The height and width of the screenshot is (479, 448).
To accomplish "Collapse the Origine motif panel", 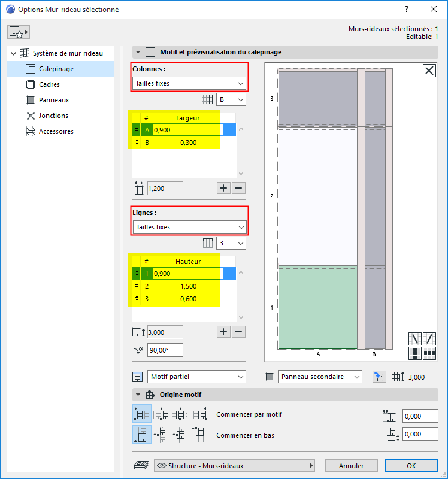I will (138, 395).
